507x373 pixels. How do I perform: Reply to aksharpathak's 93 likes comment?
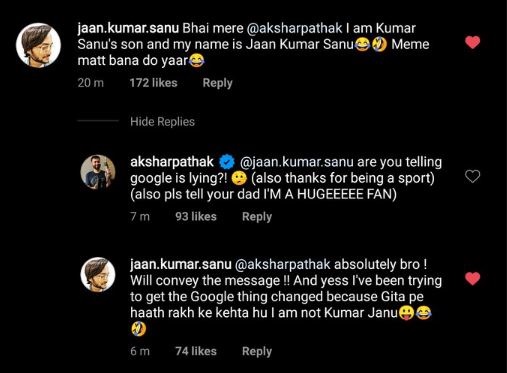[x=257, y=217]
